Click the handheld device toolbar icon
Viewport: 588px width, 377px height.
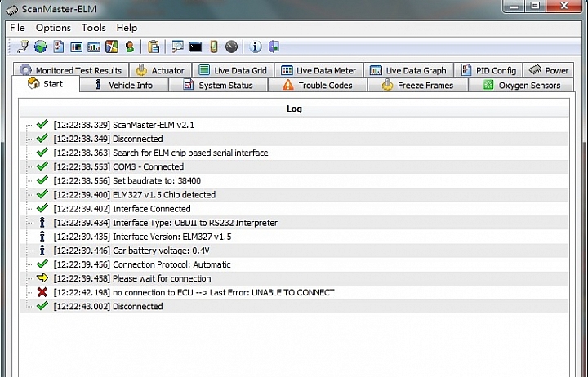click(214, 47)
